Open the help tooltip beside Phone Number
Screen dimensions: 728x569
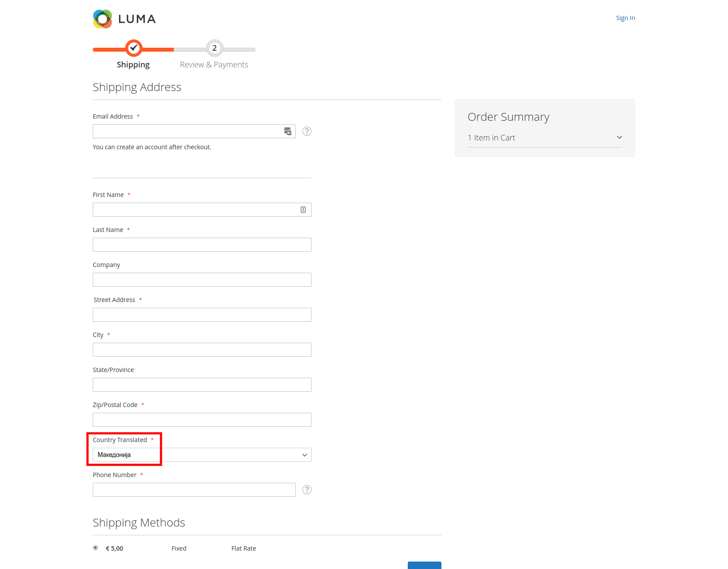[x=307, y=490]
